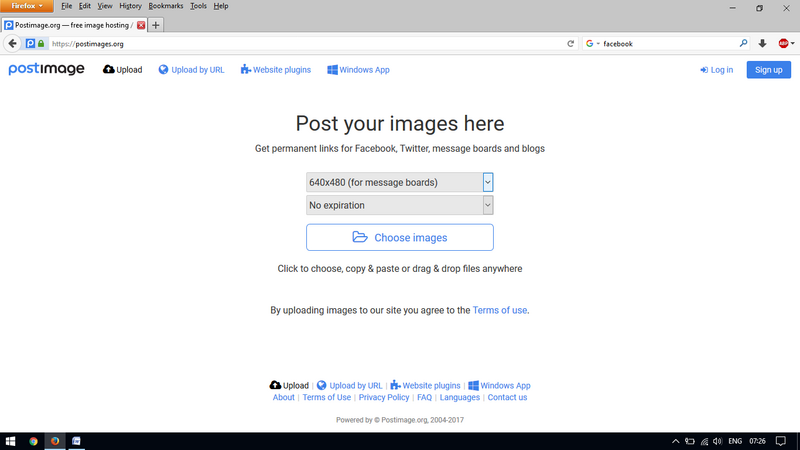Viewport: 800px width, 450px height.
Task: Open Upload in the top navigation
Action: point(122,70)
